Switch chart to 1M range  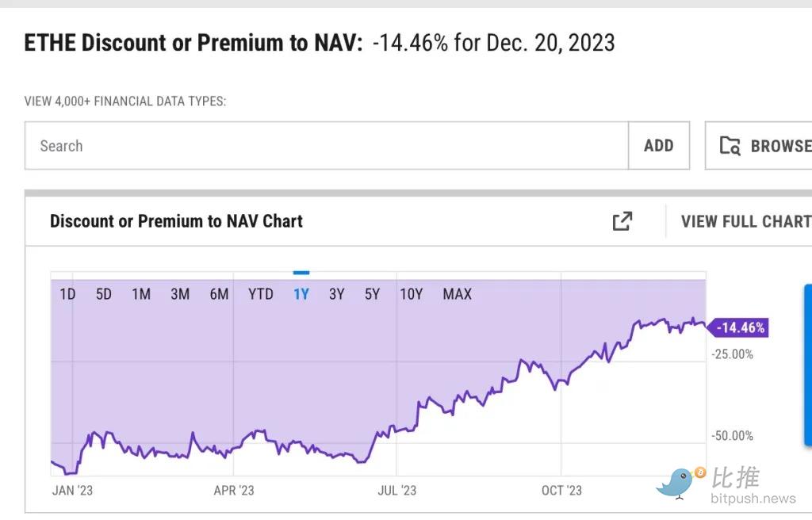[x=141, y=294]
